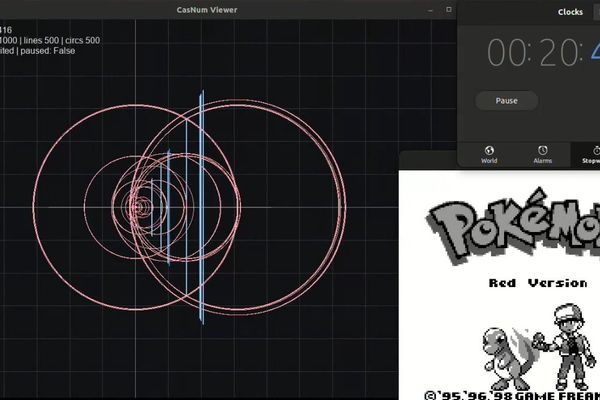Screen dimensions: 600x400
Task: Click the Pokémon logo in the game window
Action: (513, 226)
